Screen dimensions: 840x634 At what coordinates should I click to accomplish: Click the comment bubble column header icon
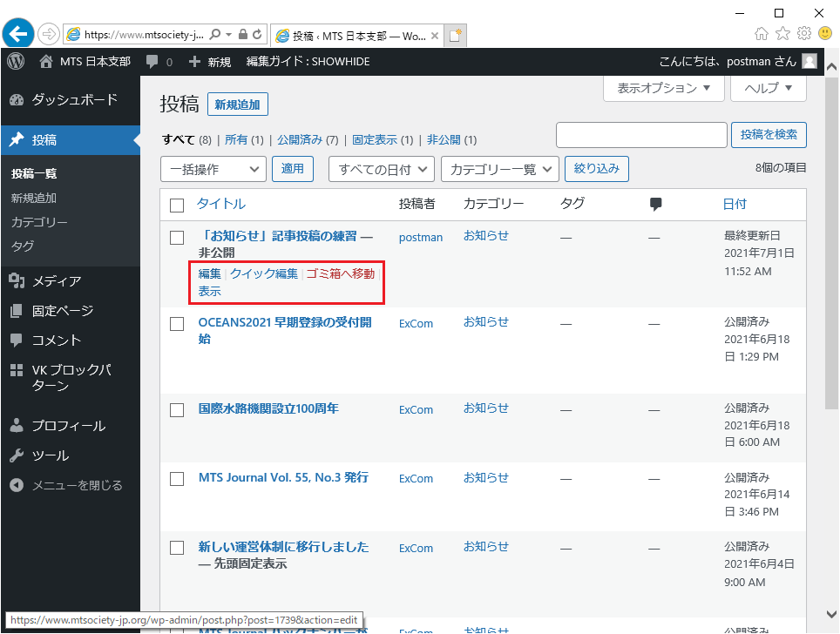point(656,205)
